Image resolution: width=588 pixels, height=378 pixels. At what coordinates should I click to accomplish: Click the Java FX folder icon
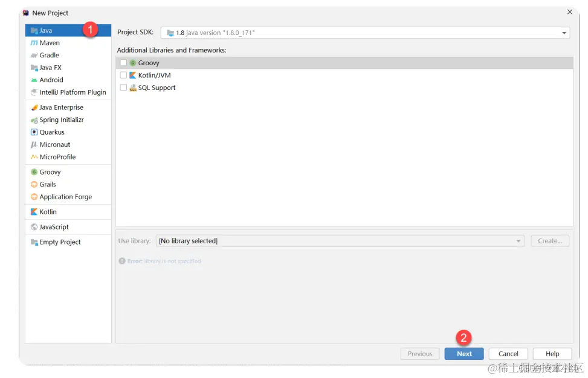click(x=34, y=68)
